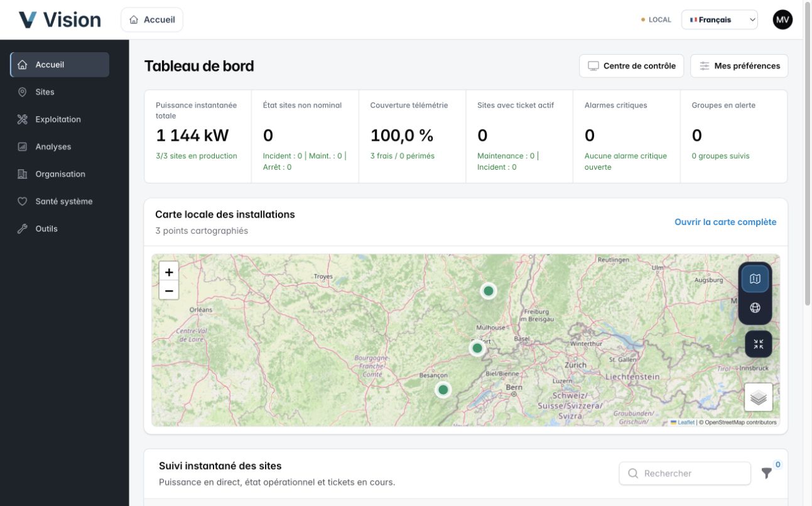Click Ouvrir la carte complète link

tap(725, 222)
